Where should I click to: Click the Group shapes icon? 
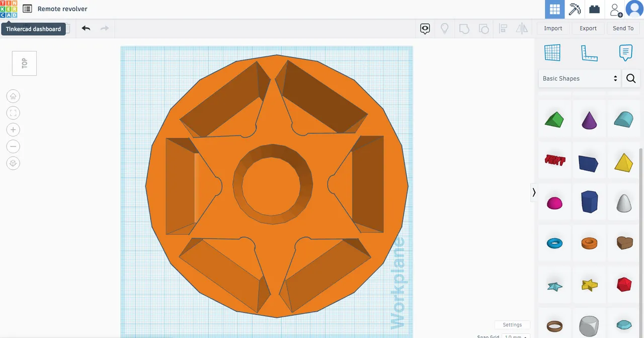pyautogui.click(x=464, y=29)
